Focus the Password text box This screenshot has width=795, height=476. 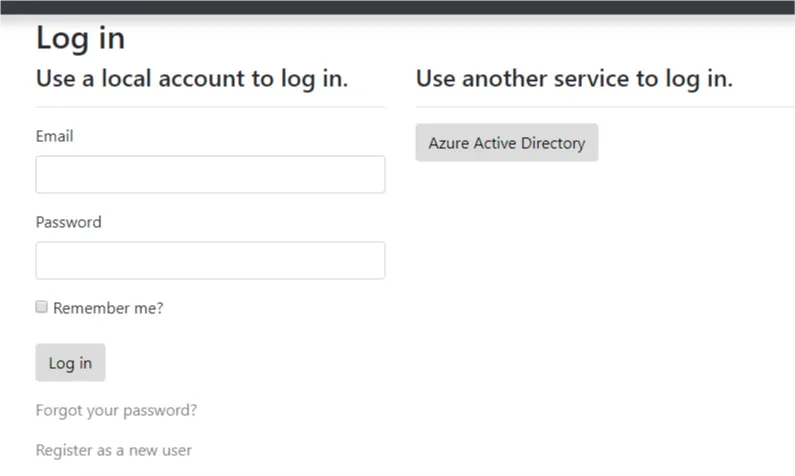210,260
